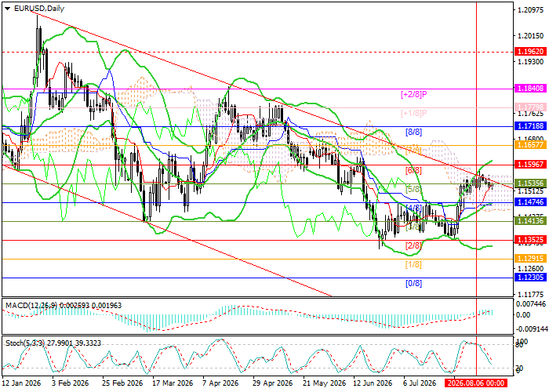
Task: Click the 17 Mar 2026 date label
Action: coord(173,383)
